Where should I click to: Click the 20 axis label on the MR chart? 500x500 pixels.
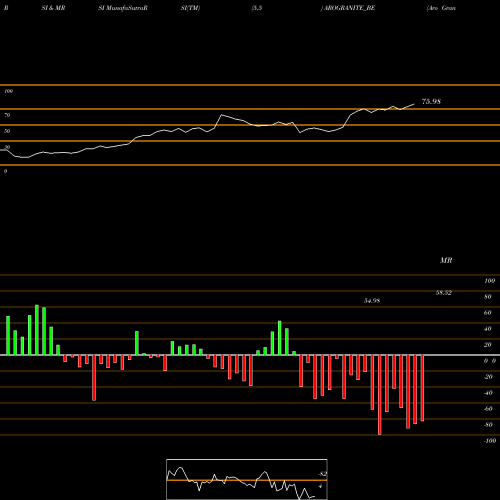tap(487, 345)
